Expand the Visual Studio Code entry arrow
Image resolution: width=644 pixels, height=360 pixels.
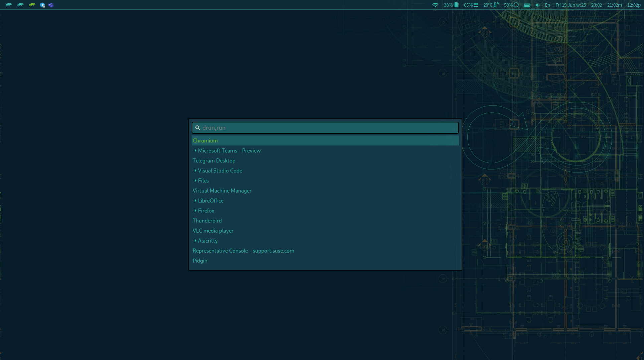pyautogui.click(x=195, y=171)
